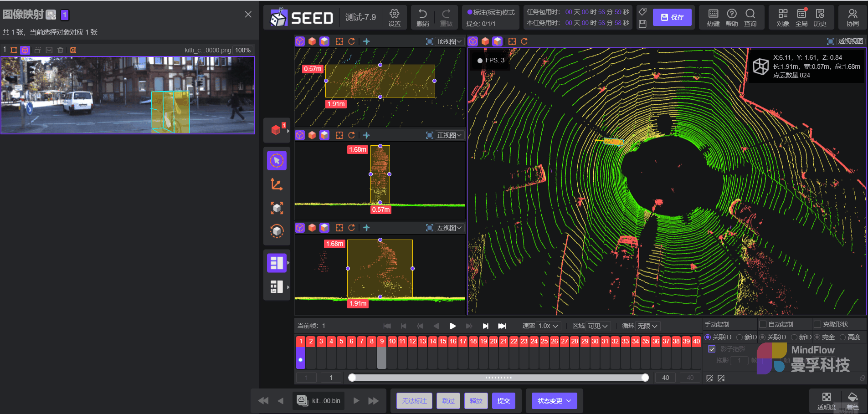Open the 左视图 view dropdown
Image resolution: width=868 pixels, height=414 pixels.
(449, 228)
